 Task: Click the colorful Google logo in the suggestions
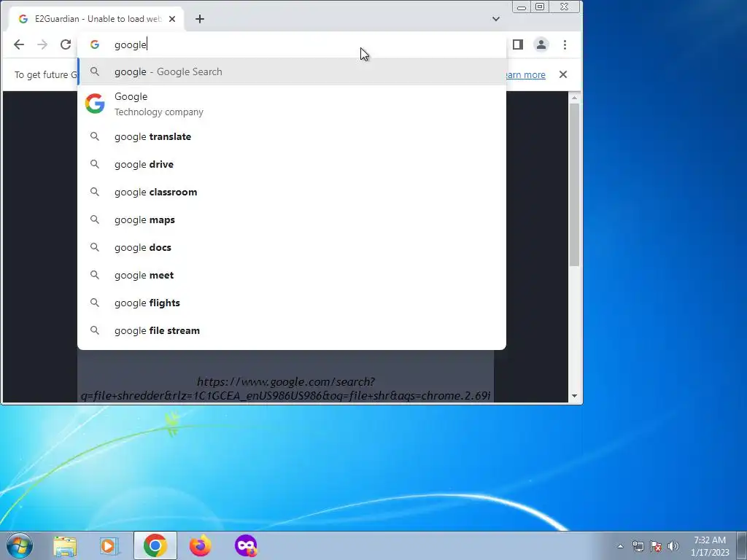[x=95, y=104]
